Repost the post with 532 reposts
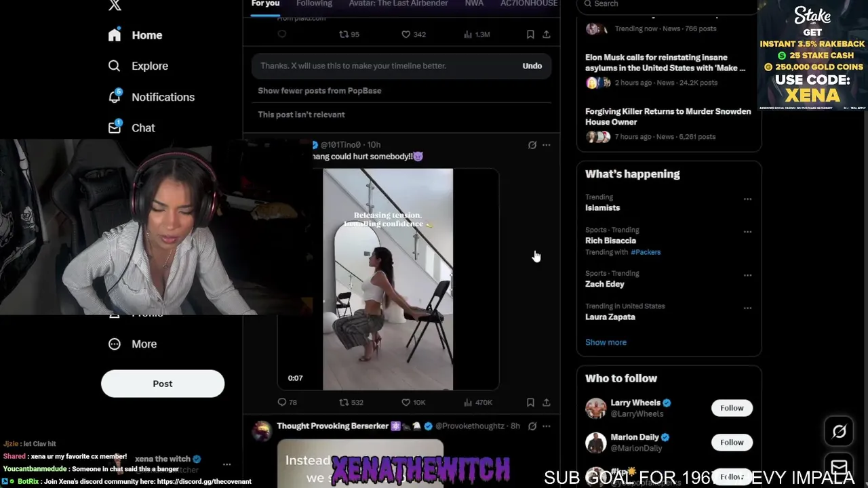The image size is (868, 488). (344, 402)
